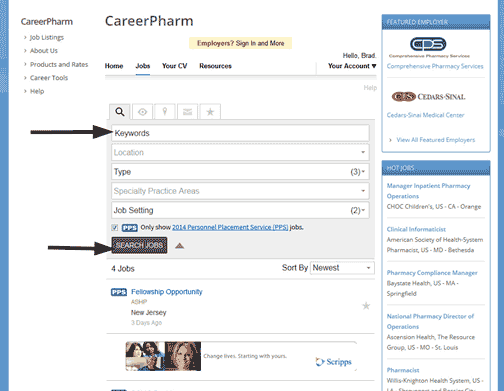The width and height of the screenshot is (504, 391).
Task: Open the Pharmacy Compliance Manager hot job
Action: click(432, 273)
